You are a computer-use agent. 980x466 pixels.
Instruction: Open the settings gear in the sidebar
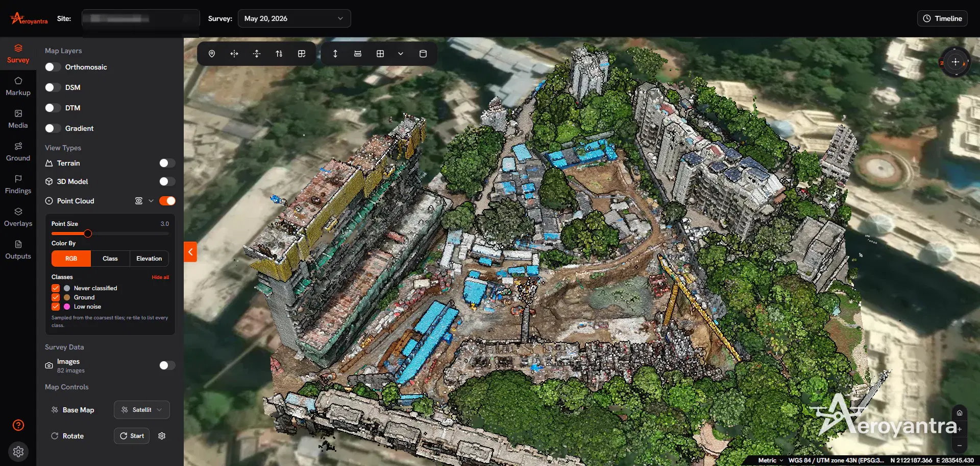18,452
